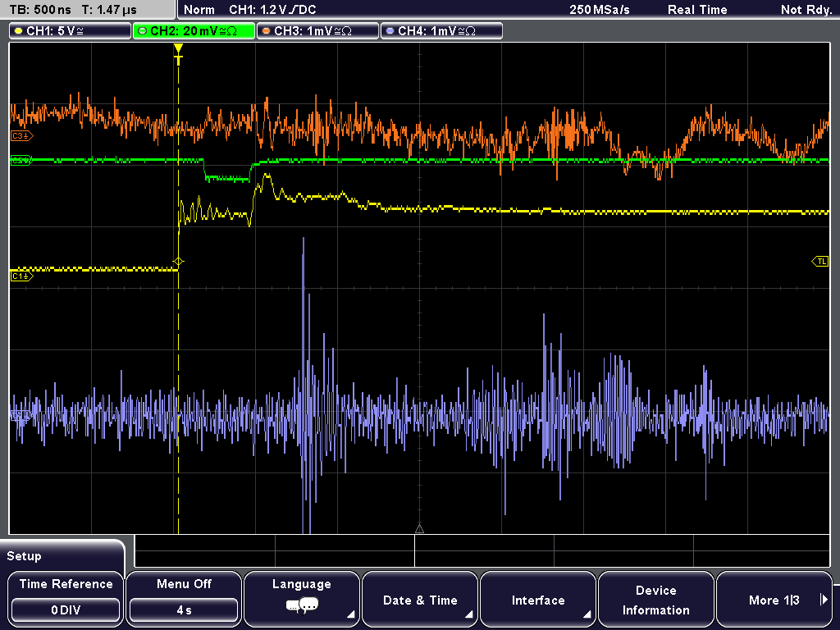Select the CH2 20 mV channel tab
This screenshot has height=630, width=840.
[194, 31]
